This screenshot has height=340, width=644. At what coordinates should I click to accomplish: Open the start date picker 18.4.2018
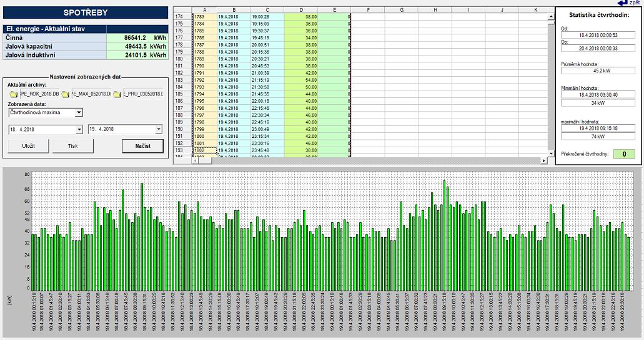point(79,130)
